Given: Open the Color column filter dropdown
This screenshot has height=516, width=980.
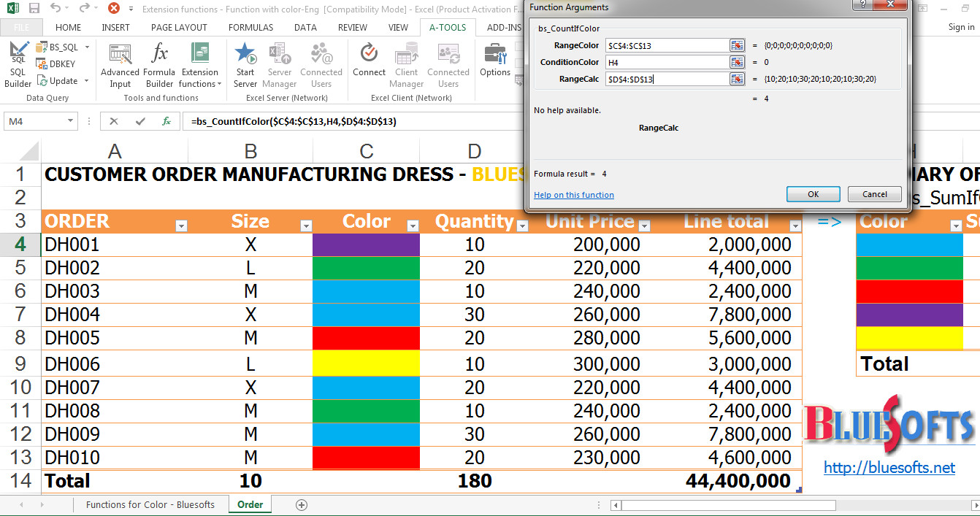Looking at the screenshot, I should click(x=412, y=226).
